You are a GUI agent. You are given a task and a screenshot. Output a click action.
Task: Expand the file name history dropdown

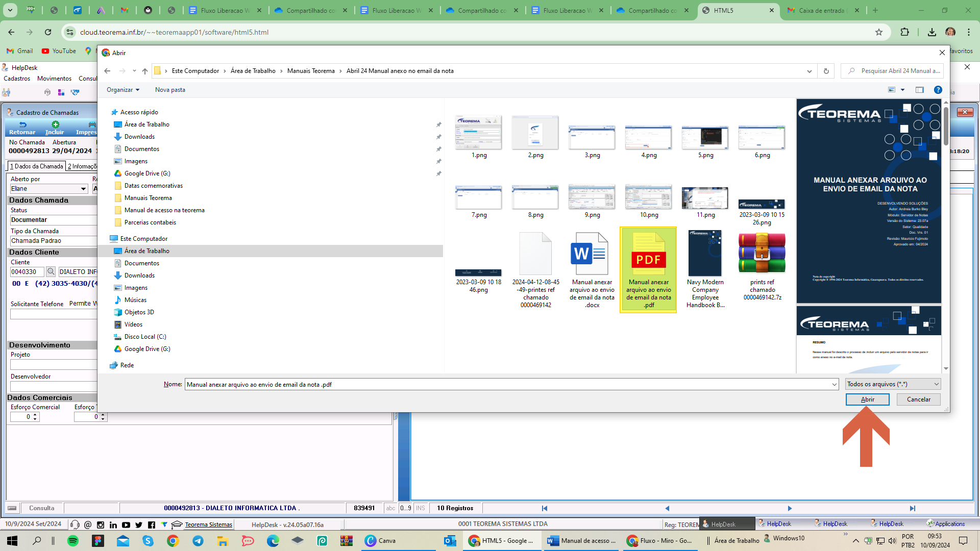coord(835,384)
